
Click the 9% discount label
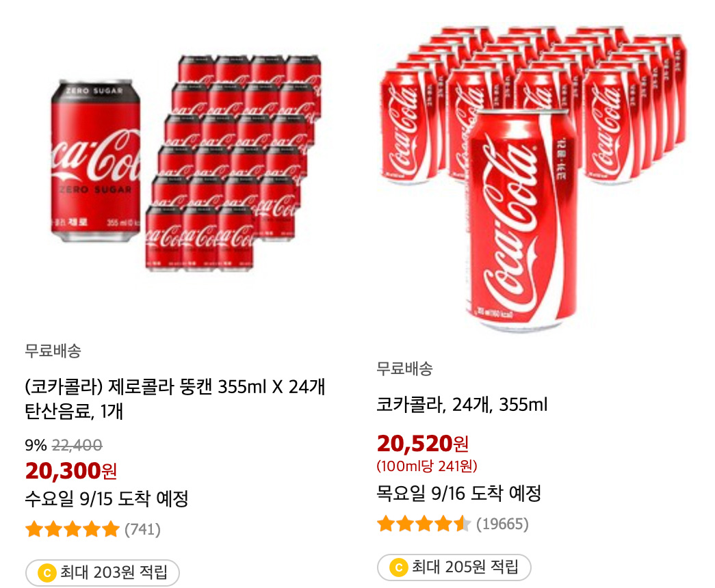click(36, 446)
